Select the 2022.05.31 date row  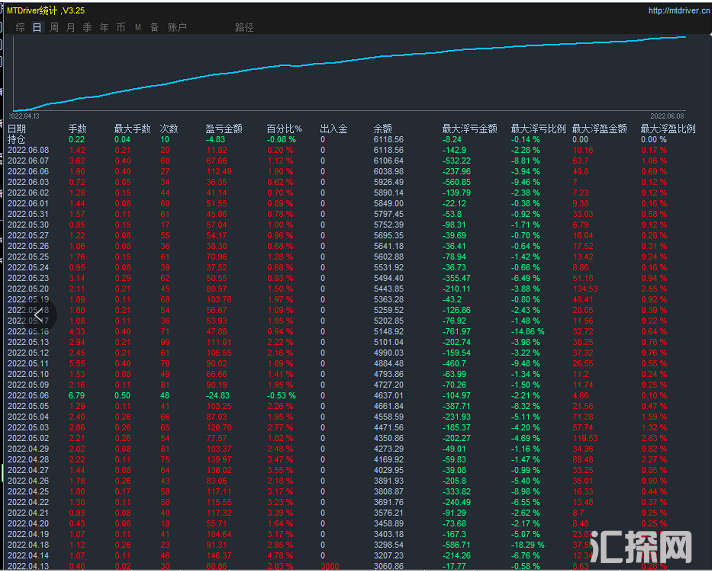coord(28,214)
